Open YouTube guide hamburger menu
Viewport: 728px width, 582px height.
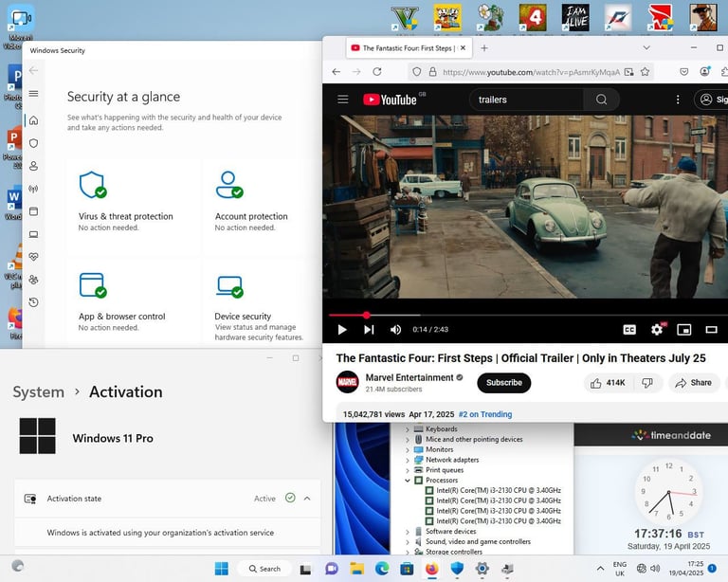click(x=343, y=100)
